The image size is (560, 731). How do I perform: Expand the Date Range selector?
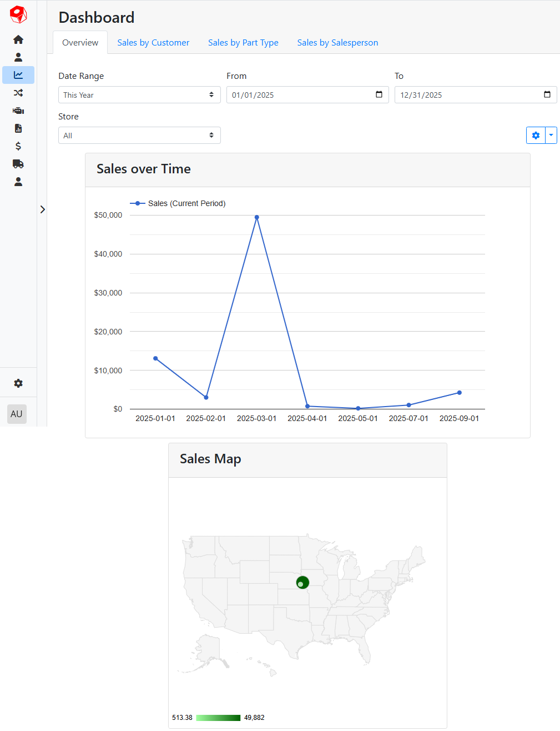pos(139,94)
